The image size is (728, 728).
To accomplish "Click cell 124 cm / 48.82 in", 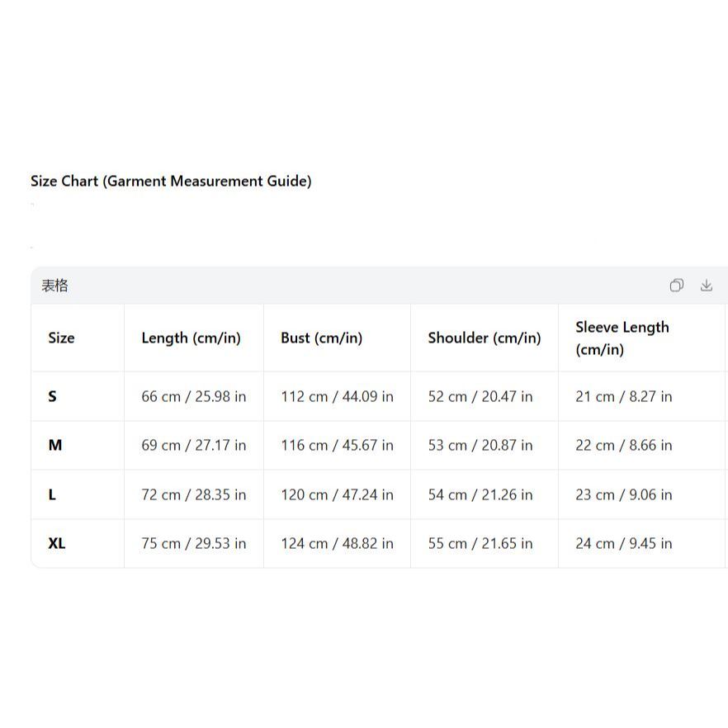I will (x=337, y=543).
